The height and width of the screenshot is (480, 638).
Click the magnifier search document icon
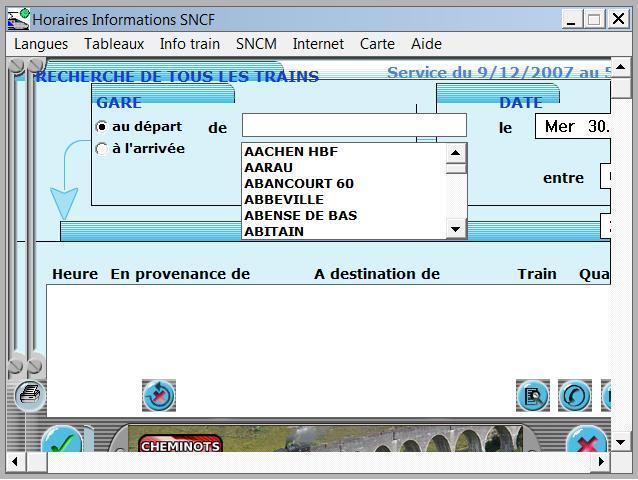533,396
